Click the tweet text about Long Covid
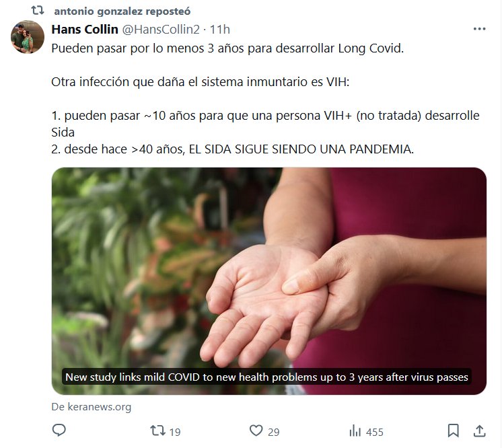 (227, 48)
